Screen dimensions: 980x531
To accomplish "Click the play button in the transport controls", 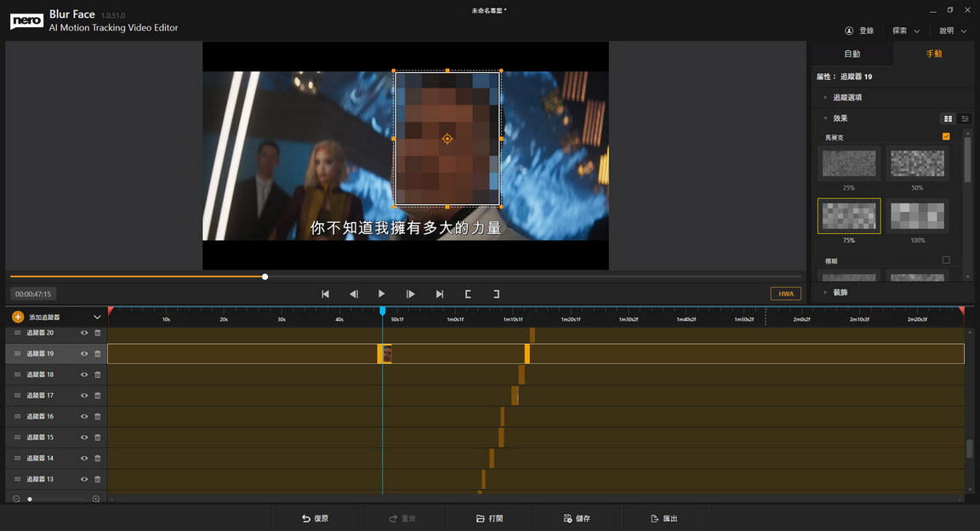I will (381, 294).
